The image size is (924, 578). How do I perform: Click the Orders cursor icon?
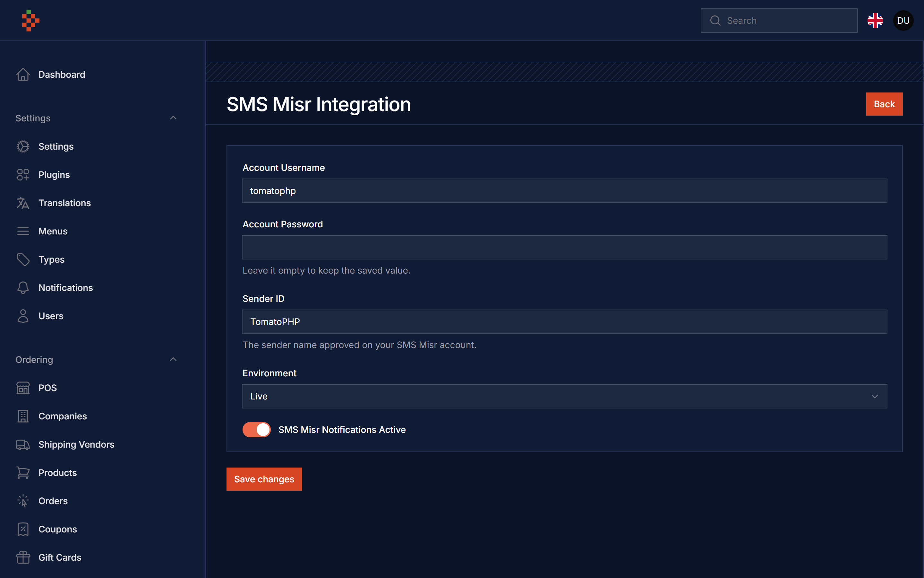click(x=23, y=501)
